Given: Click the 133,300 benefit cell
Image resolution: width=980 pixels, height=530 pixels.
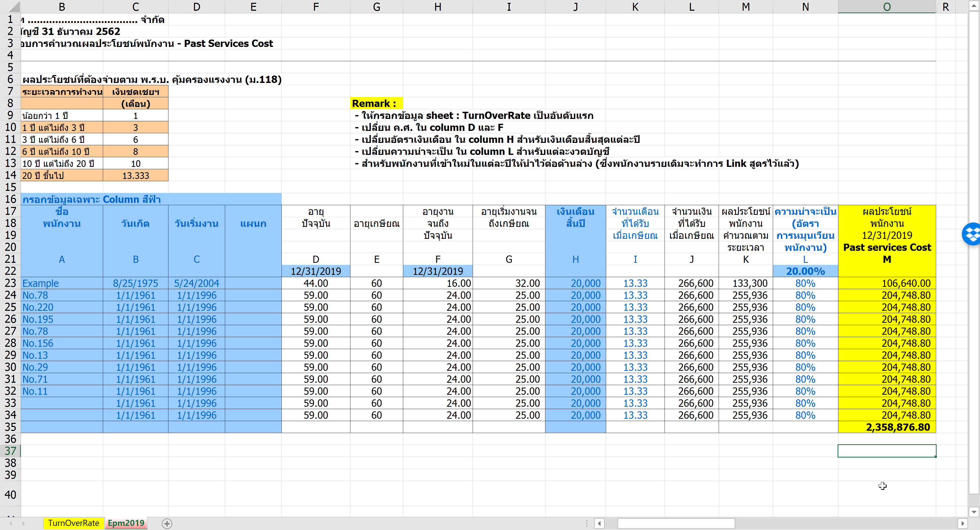Looking at the screenshot, I should (746, 283).
